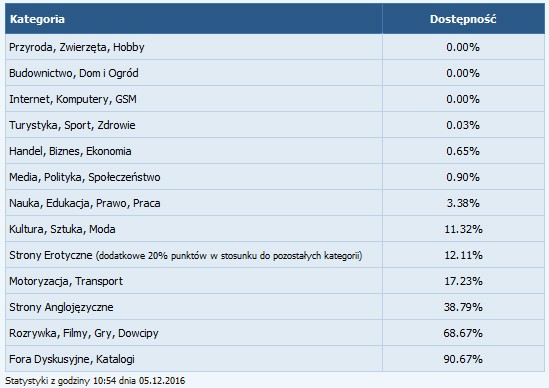
Task: Click the Kategoria column header
Action: (x=37, y=19)
